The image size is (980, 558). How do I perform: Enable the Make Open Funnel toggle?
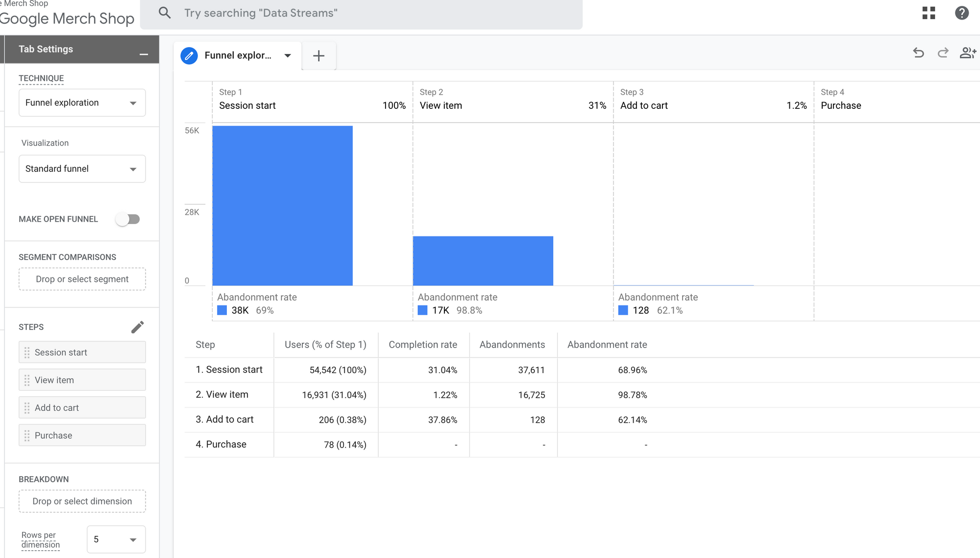[128, 219]
